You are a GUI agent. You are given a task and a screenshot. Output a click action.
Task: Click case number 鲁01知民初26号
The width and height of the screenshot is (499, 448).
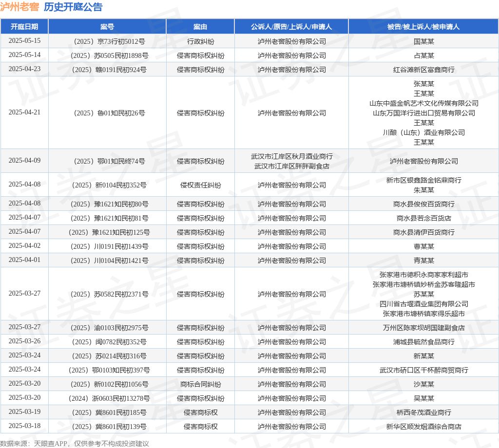pyautogui.click(x=109, y=113)
